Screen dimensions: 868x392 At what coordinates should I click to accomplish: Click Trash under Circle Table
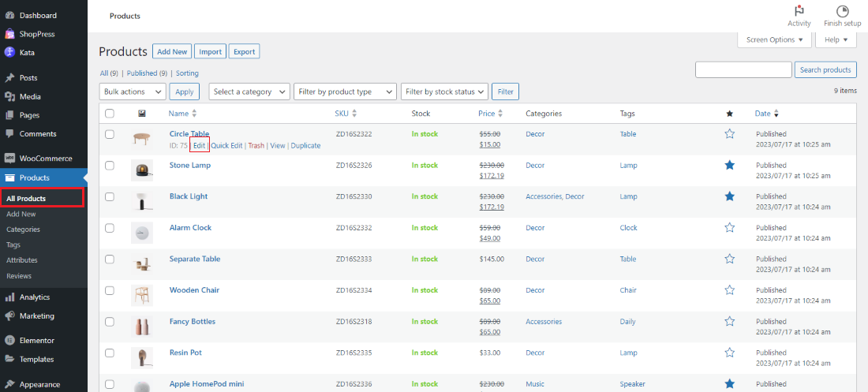click(256, 146)
